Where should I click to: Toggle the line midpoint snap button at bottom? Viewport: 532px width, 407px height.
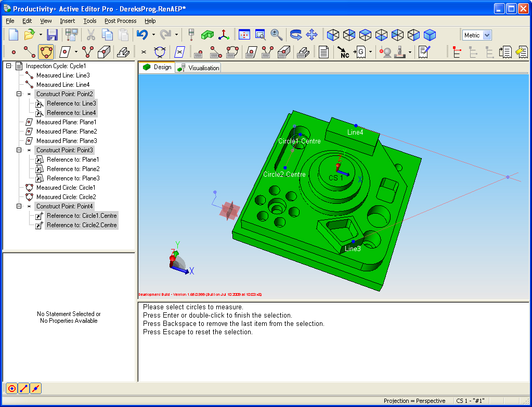tap(35, 388)
